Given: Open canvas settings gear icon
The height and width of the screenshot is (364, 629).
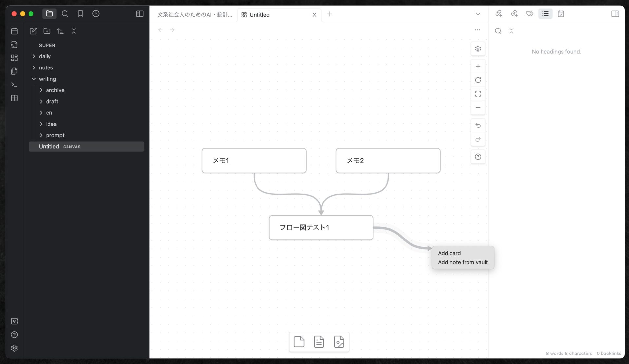Looking at the screenshot, I should [478, 48].
